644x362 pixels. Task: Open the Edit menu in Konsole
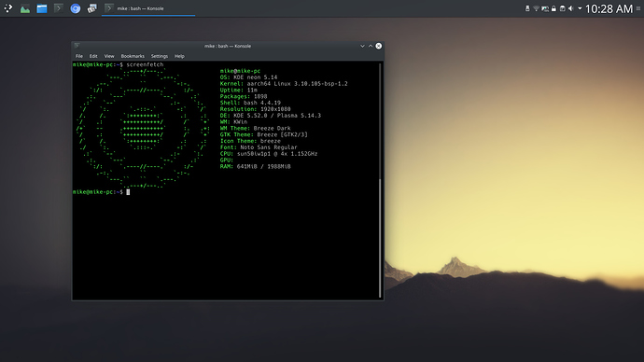click(93, 56)
